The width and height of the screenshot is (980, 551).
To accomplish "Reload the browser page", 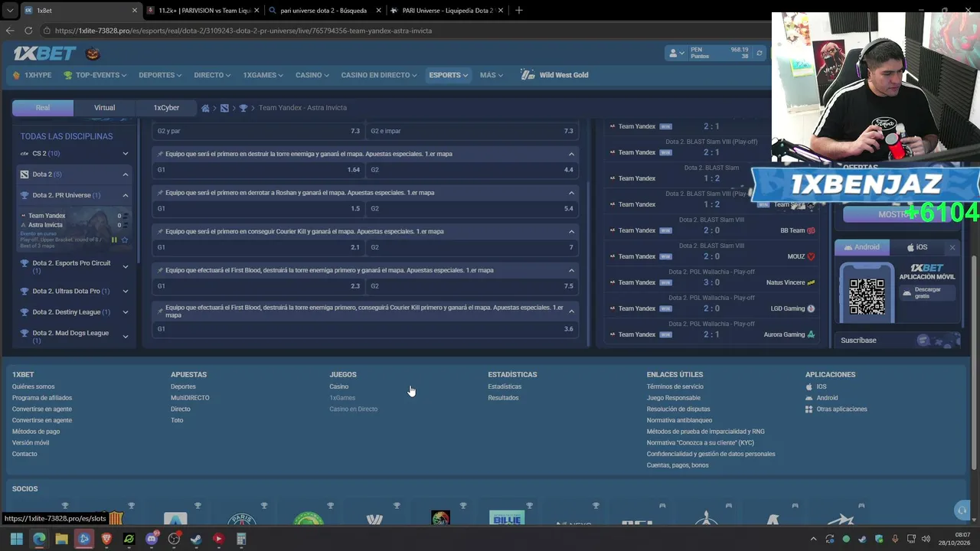I will pyautogui.click(x=28, y=31).
